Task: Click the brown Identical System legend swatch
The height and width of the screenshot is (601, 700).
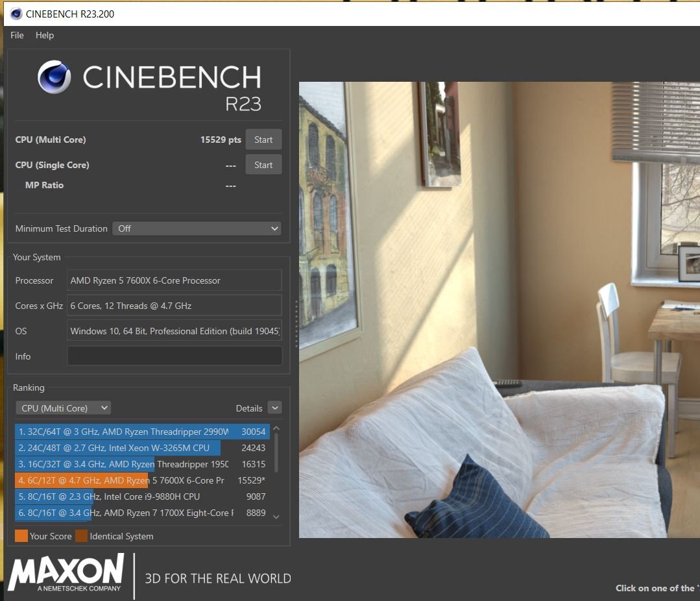Action: point(81,536)
